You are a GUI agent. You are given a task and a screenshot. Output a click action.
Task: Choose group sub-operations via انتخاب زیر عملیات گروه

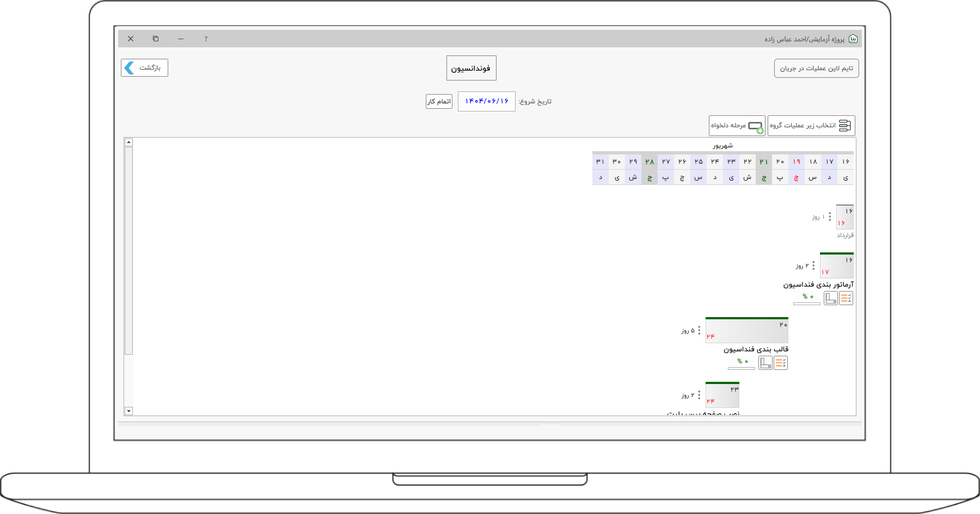pos(811,126)
